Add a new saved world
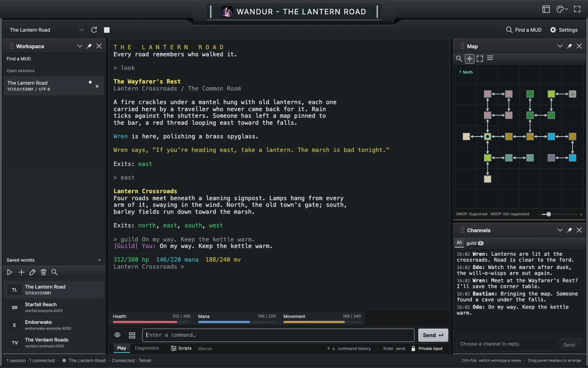Viewport: 588px width, 368px height. 21,272
